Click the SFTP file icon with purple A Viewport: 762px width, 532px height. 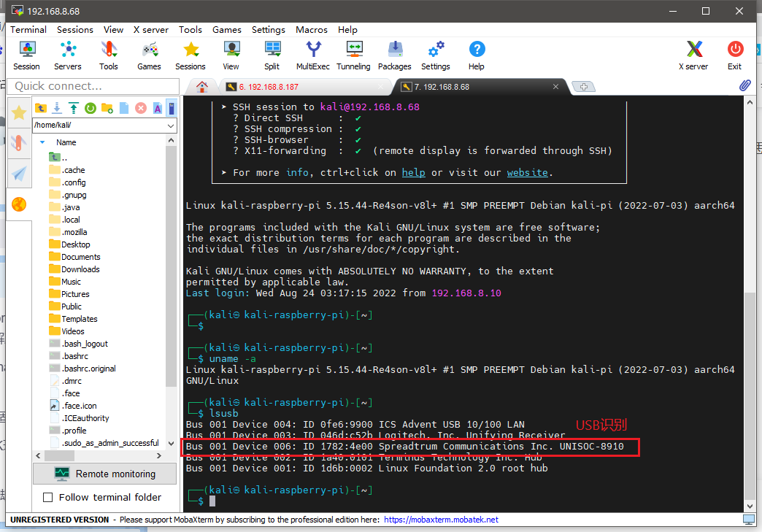(158, 108)
